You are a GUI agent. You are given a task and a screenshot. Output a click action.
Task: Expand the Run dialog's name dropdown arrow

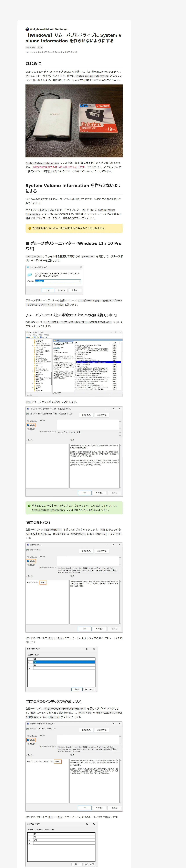(x=80, y=281)
